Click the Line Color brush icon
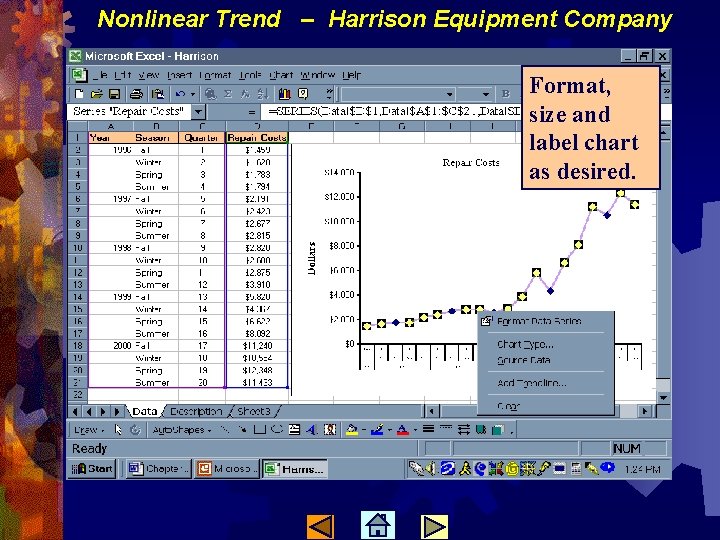This screenshot has height=540, width=720. pyautogui.click(x=377, y=430)
